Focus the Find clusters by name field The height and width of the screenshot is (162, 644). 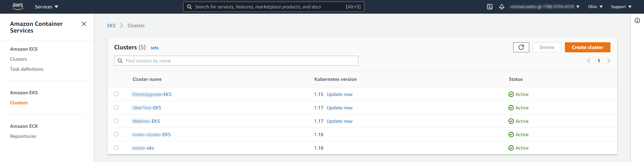click(236, 61)
